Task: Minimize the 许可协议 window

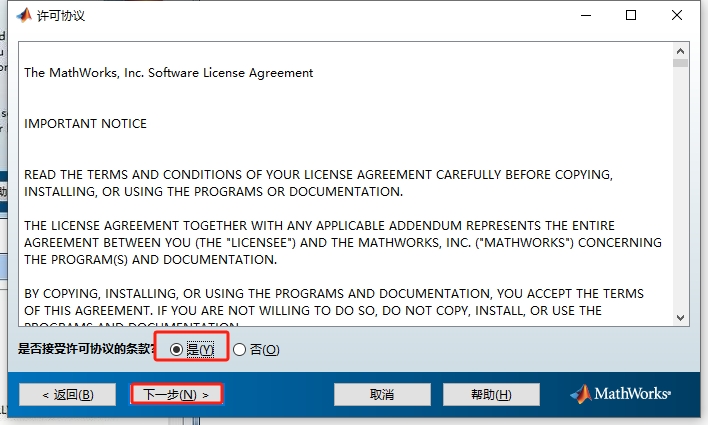Action: pyautogui.click(x=586, y=15)
